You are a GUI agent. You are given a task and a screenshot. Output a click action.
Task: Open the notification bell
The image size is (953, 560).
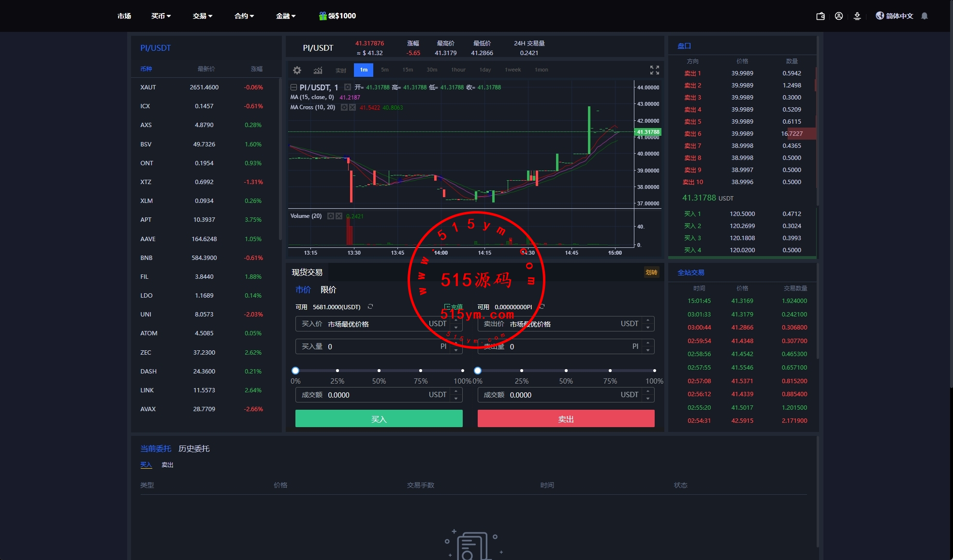(x=924, y=16)
